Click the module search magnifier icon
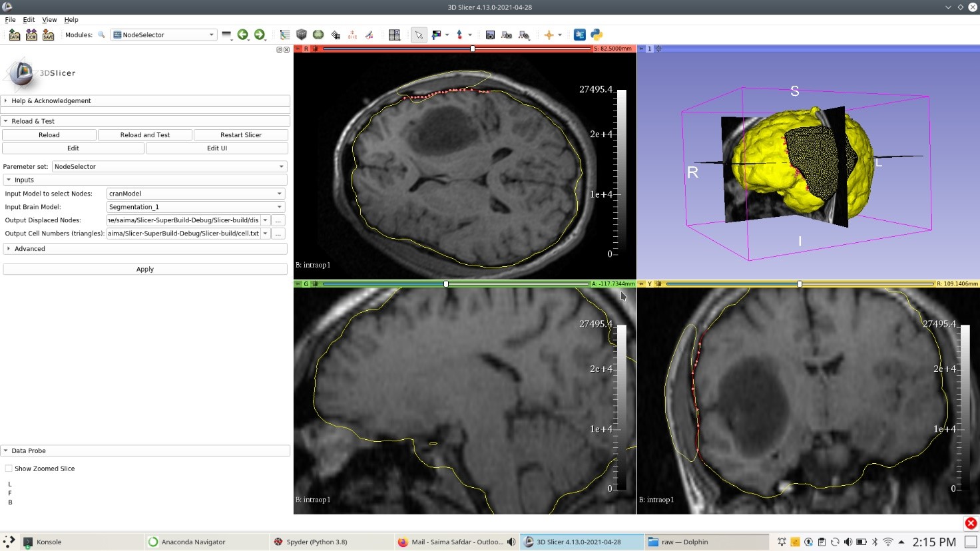Screen dimensions: 980x551 coord(101,35)
